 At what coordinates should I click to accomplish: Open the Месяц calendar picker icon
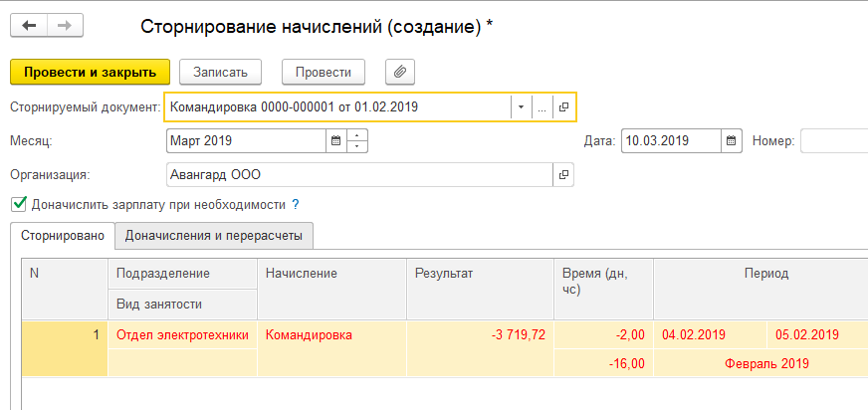pos(336,141)
